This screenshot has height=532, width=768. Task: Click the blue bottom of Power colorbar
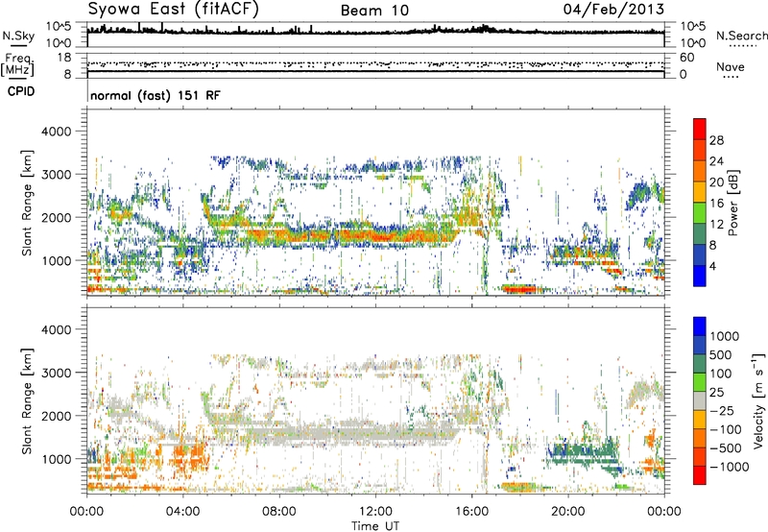coord(700,276)
